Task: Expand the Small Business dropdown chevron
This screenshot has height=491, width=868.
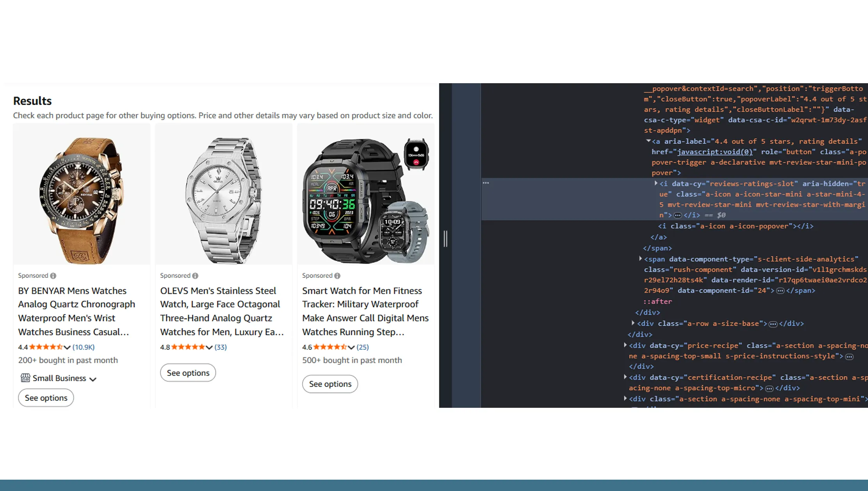Action: click(x=93, y=379)
